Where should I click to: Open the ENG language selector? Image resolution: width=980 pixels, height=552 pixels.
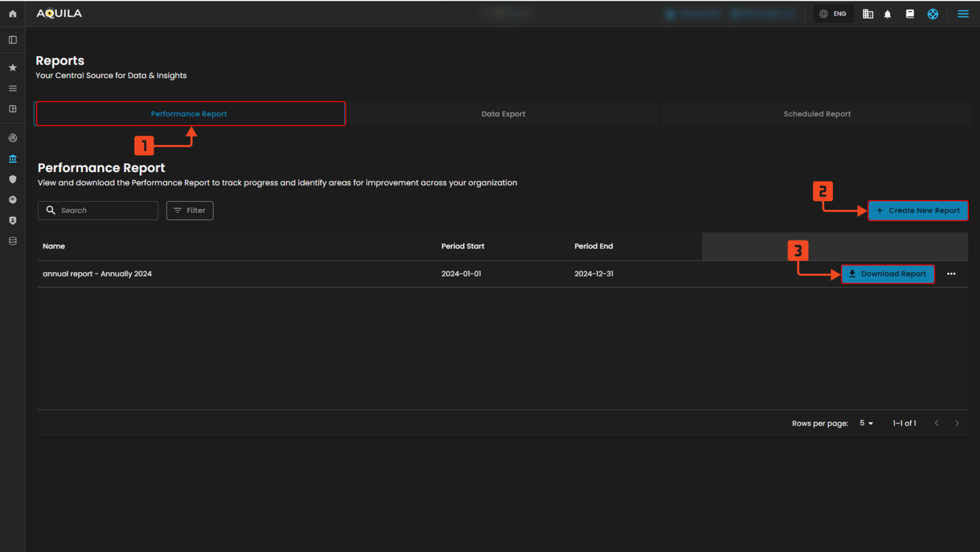[x=833, y=14]
